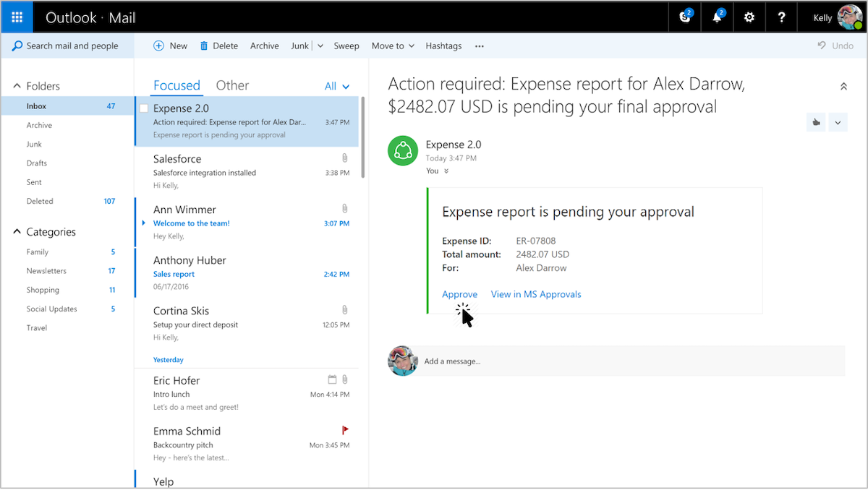The height and width of the screenshot is (490, 868).
Task: Open Outlook settings gear
Action: 749,17
